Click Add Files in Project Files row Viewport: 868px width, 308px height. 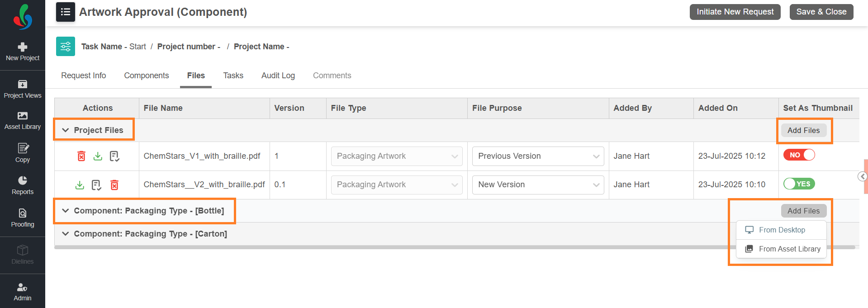pos(804,130)
